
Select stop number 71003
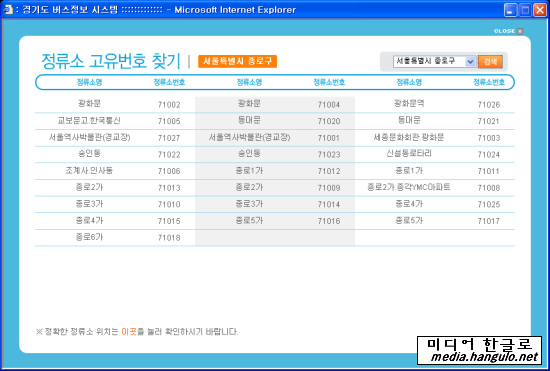coord(489,138)
